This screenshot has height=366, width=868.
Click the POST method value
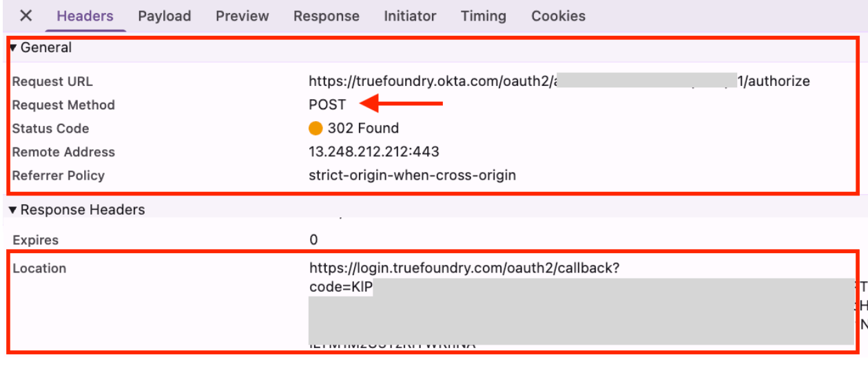pyautogui.click(x=327, y=105)
